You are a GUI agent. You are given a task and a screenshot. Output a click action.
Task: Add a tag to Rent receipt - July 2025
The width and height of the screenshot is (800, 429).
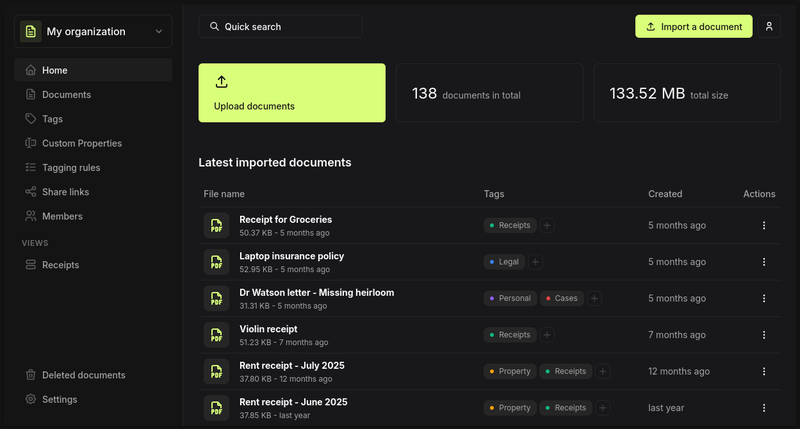(603, 371)
